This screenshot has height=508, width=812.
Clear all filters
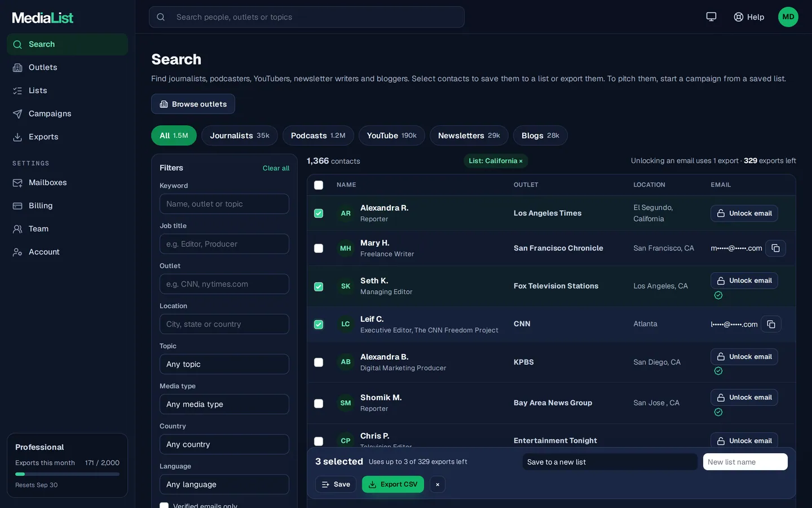[276, 168]
